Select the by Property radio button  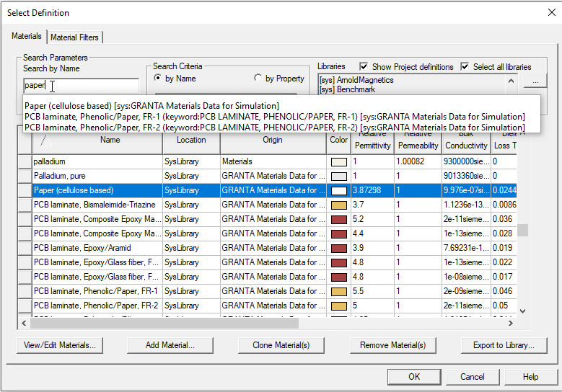tap(258, 78)
